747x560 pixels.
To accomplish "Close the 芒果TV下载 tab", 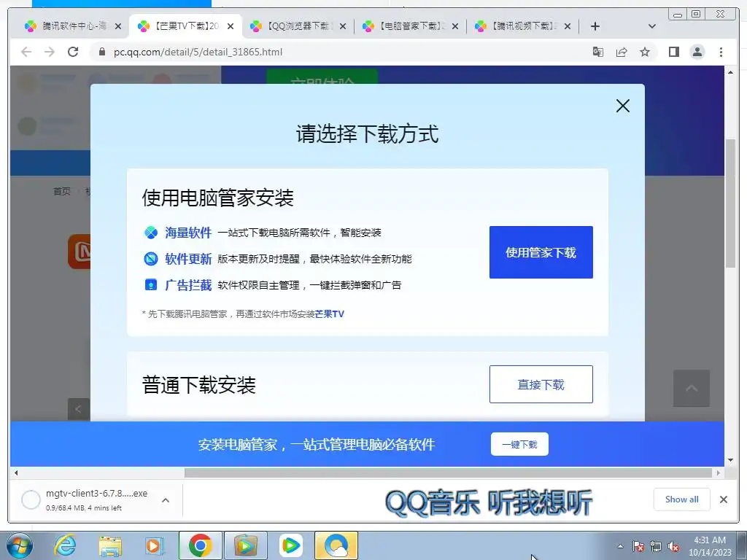I will tap(231, 27).
